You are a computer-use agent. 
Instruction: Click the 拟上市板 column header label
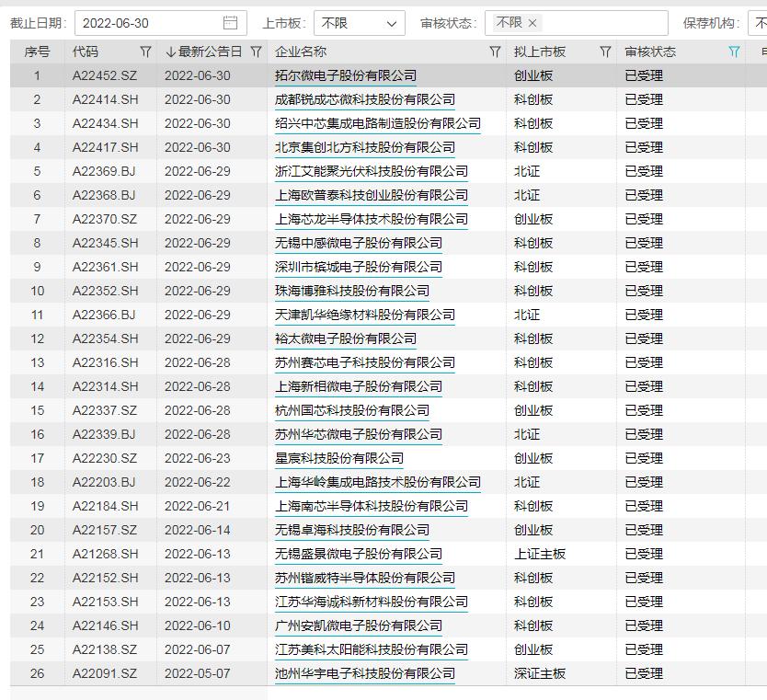(x=540, y=52)
